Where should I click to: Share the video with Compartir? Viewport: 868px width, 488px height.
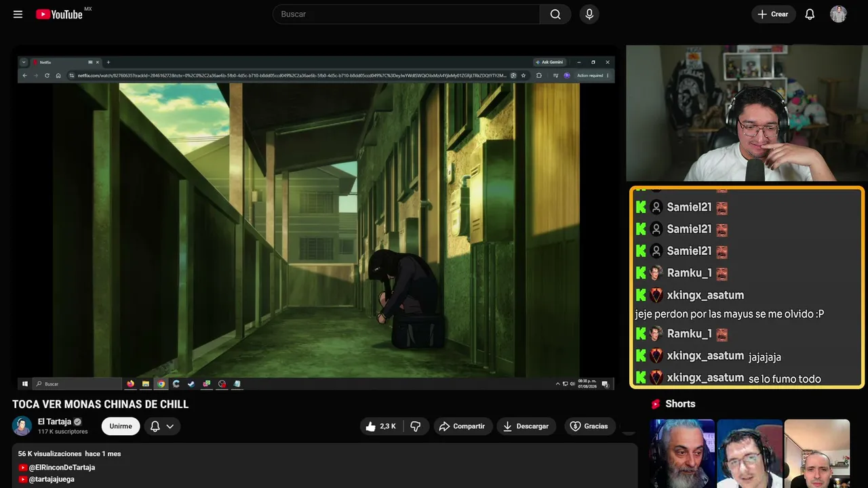pos(462,426)
